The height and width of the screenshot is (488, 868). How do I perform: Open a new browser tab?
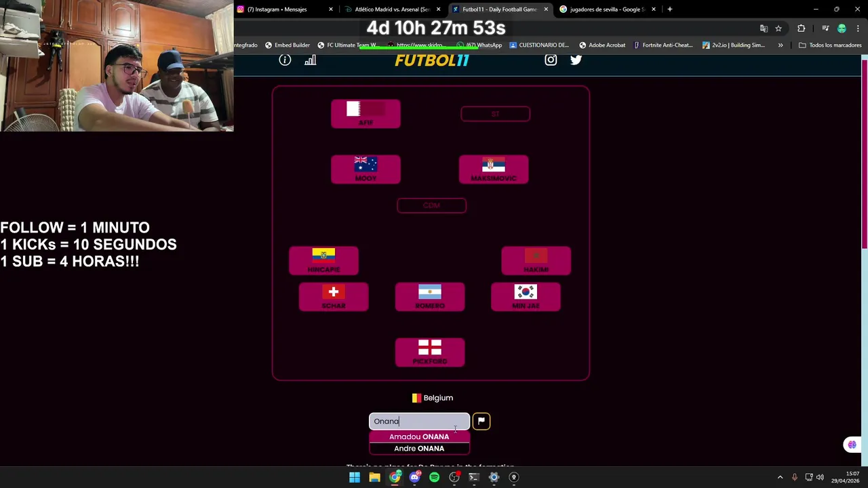pos(669,9)
